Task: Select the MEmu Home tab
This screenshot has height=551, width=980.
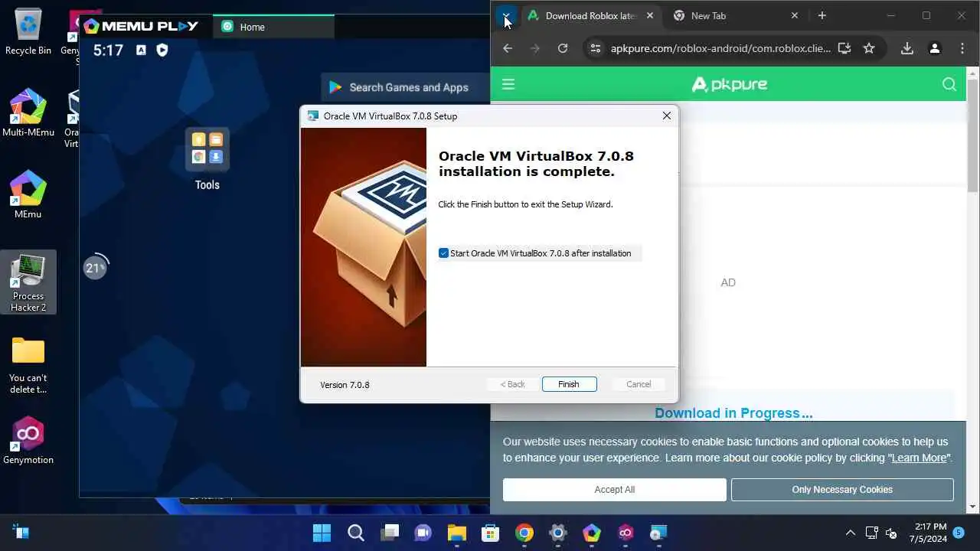Action: coord(273,27)
